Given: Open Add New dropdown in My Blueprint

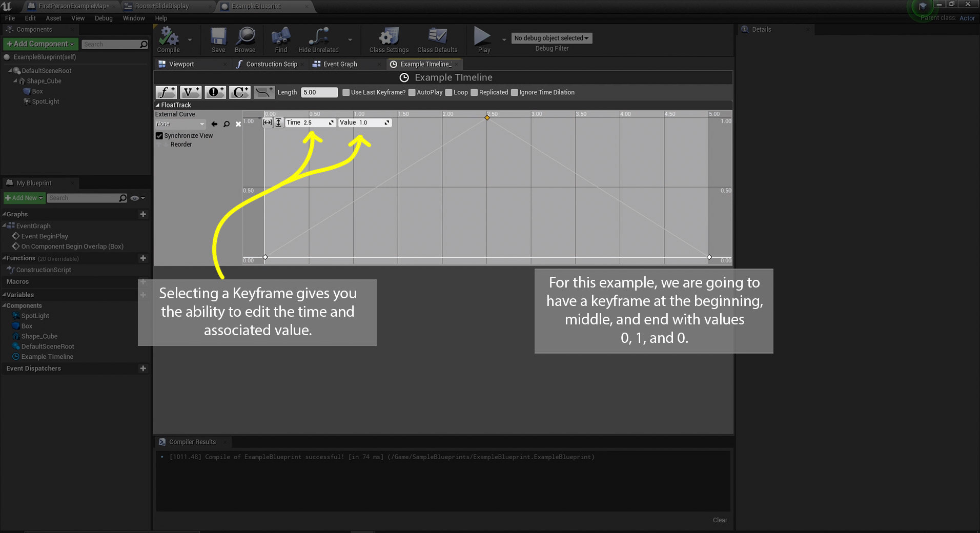Looking at the screenshot, I should coord(24,198).
